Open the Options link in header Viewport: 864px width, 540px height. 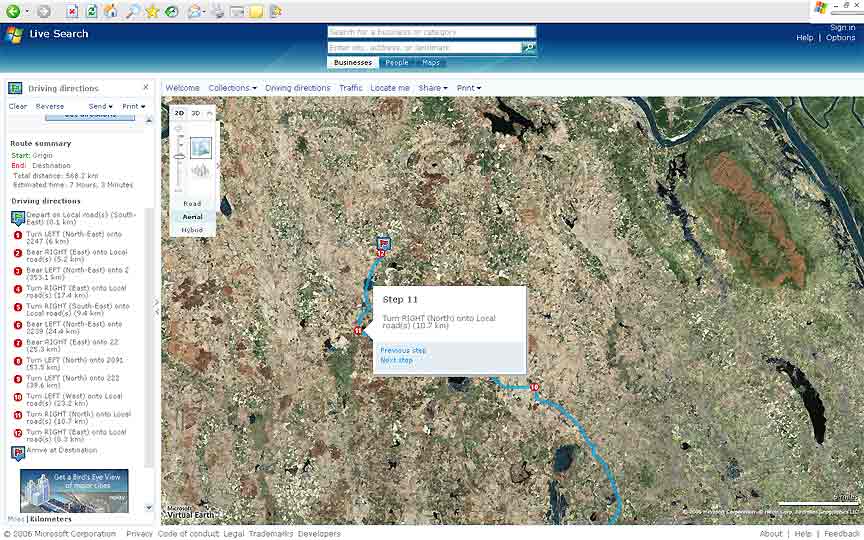pos(840,38)
